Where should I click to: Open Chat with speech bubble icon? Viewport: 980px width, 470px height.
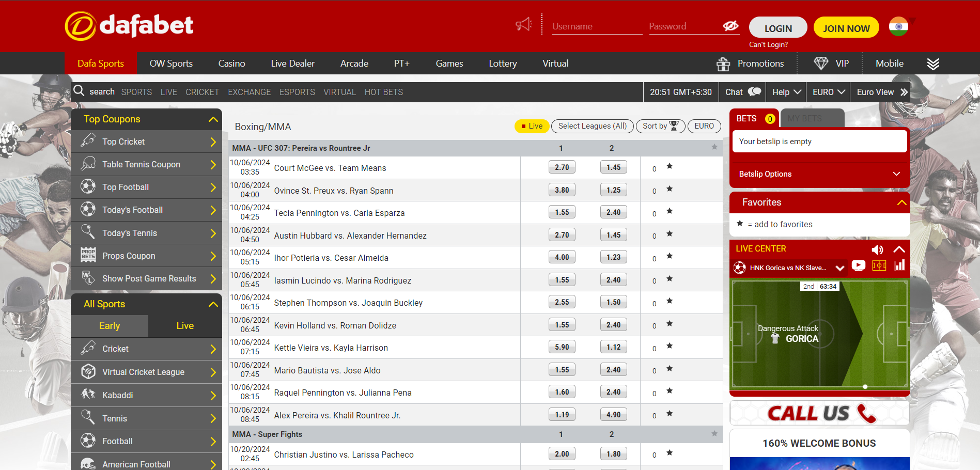click(743, 92)
